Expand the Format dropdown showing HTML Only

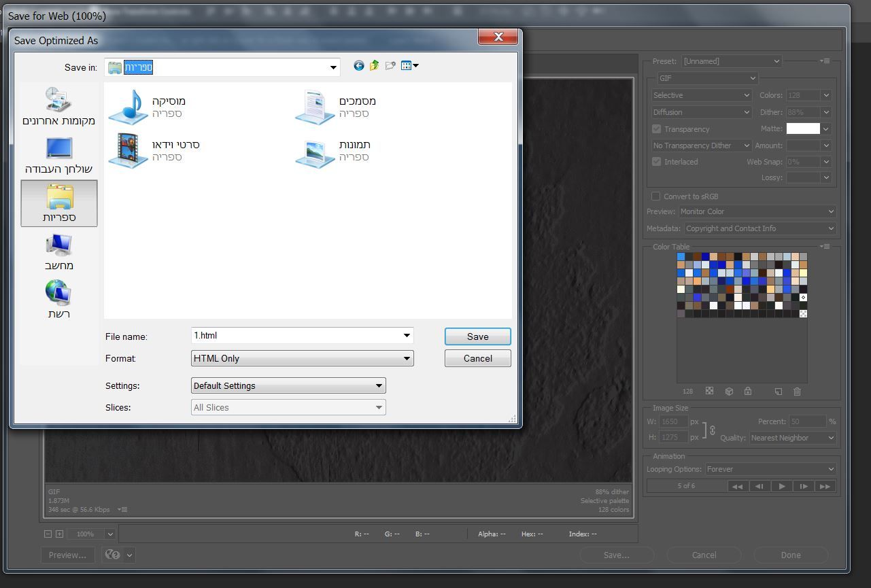tap(303, 358)
